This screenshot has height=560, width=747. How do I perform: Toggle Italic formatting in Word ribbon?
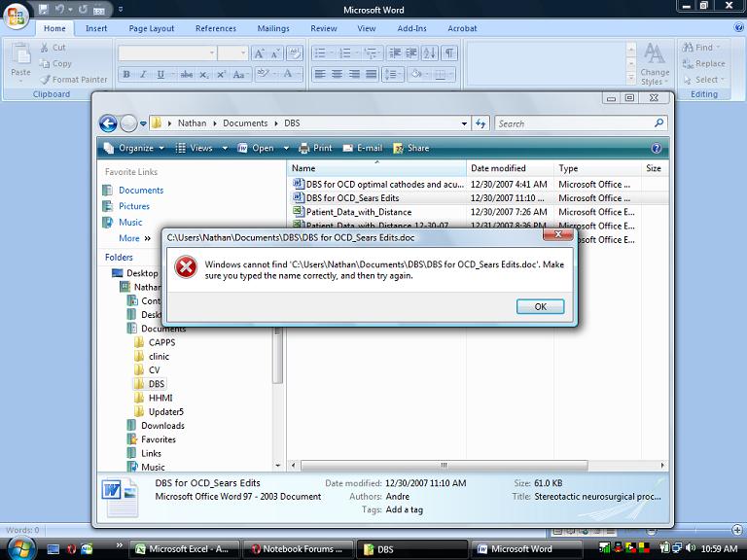coord(143,74)
